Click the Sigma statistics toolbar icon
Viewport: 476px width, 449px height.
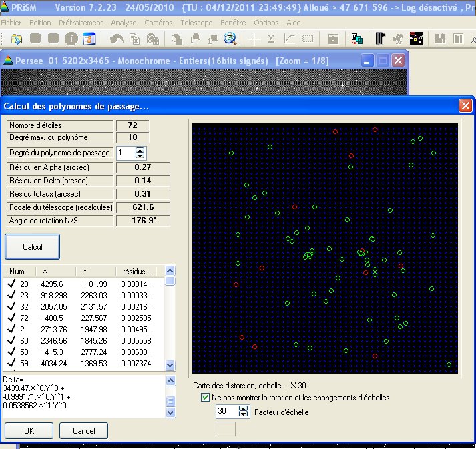(272, 39)
